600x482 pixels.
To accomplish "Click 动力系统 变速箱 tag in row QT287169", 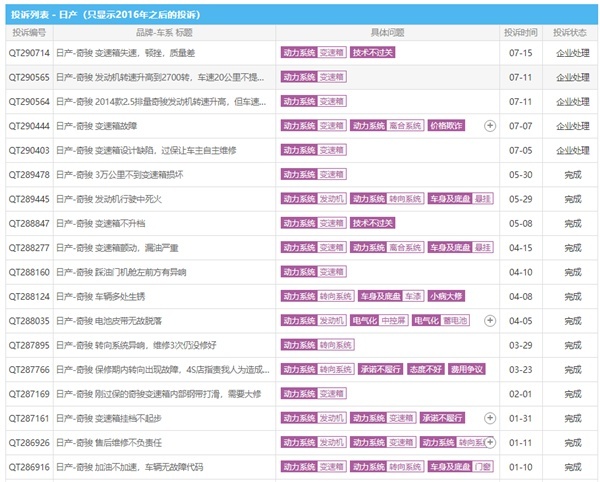I will [314, 394].
